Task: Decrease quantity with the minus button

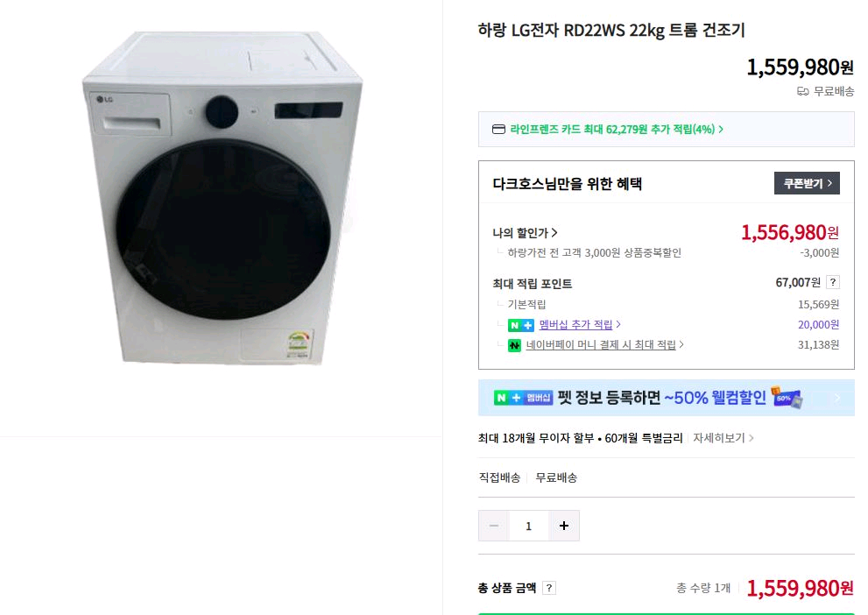Action: (494, 526)
